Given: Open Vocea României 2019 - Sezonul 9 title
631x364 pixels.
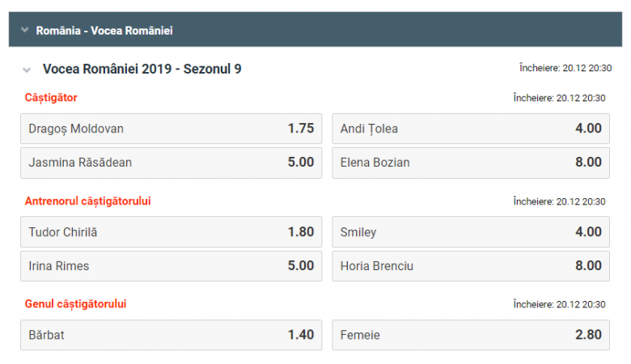Looking at the screenshot, I should click(x=142, y=70).
